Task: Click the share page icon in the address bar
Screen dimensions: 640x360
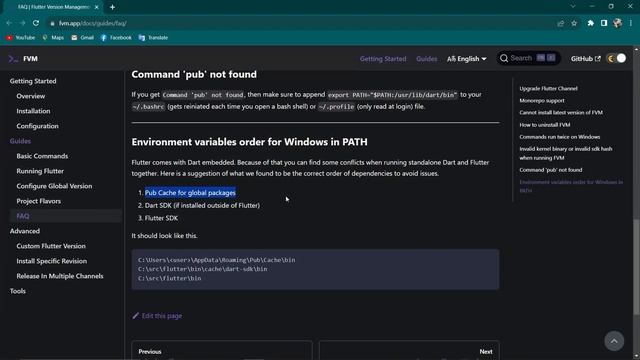Action: click(x=560, y=24)
